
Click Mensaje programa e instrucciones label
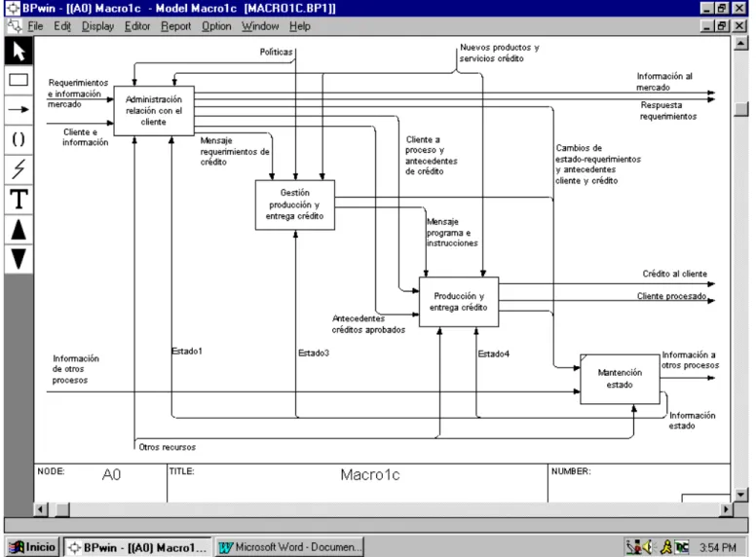(x=452, y=232)
